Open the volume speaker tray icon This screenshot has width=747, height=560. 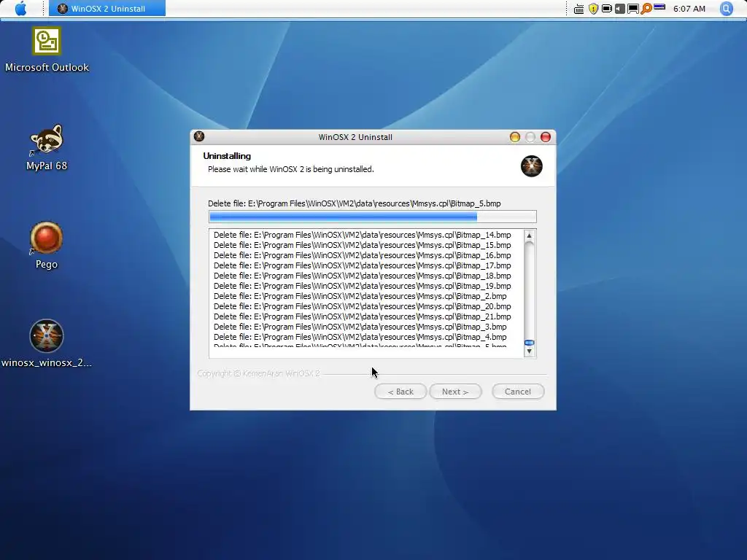pyautogui.click(x=619, y=9)
